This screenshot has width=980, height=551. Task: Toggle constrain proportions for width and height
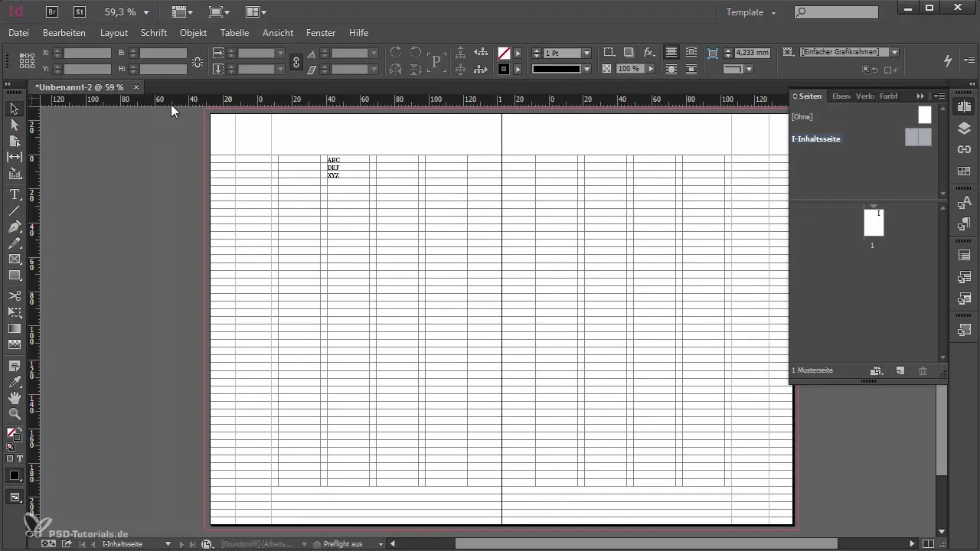click(198, 61)
